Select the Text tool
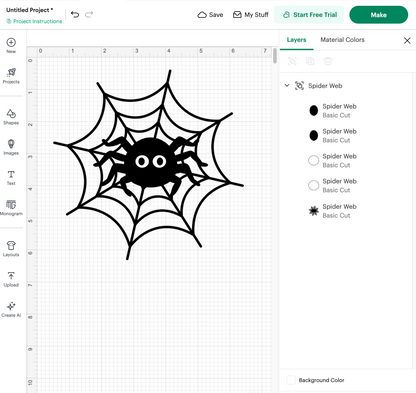 (11, 177)
